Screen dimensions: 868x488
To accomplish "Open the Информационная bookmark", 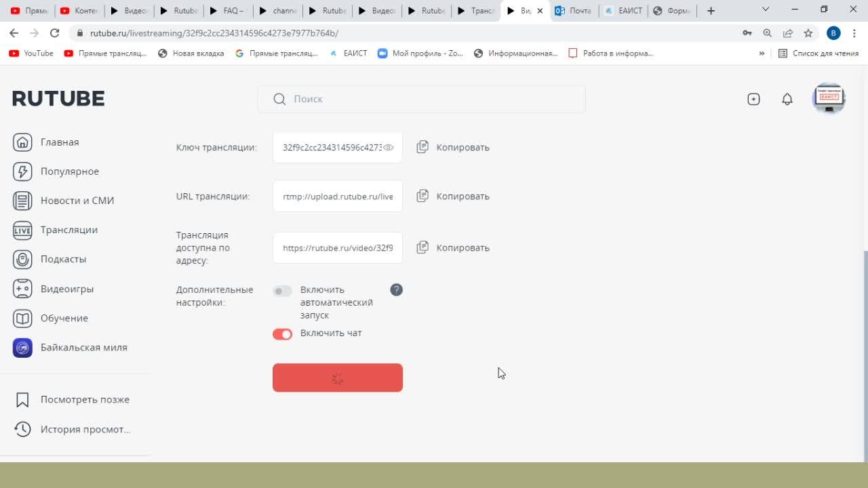I will pos(515,54).
